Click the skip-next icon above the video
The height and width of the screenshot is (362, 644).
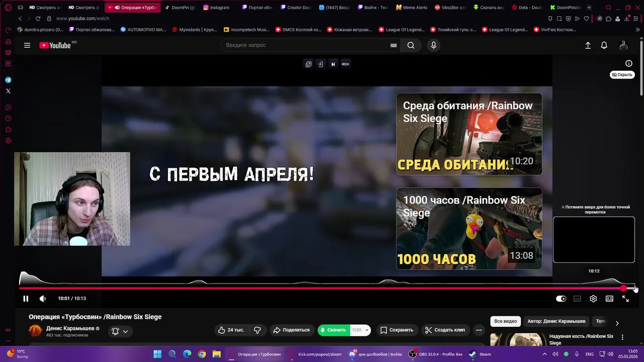(333, 64)
